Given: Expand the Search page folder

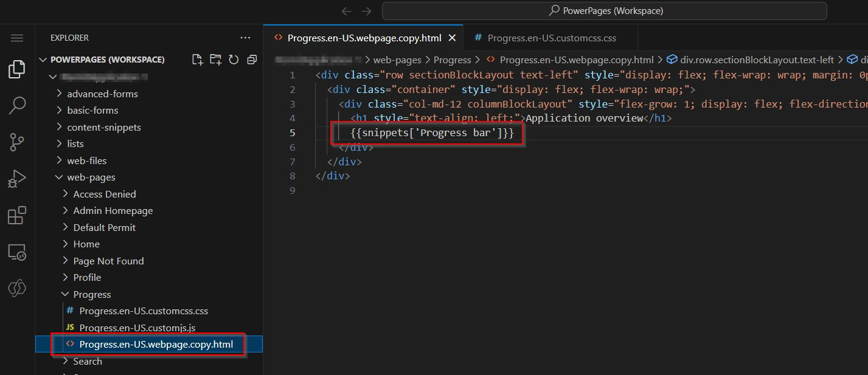Looking at the screenshot, I should coord(88,361).
